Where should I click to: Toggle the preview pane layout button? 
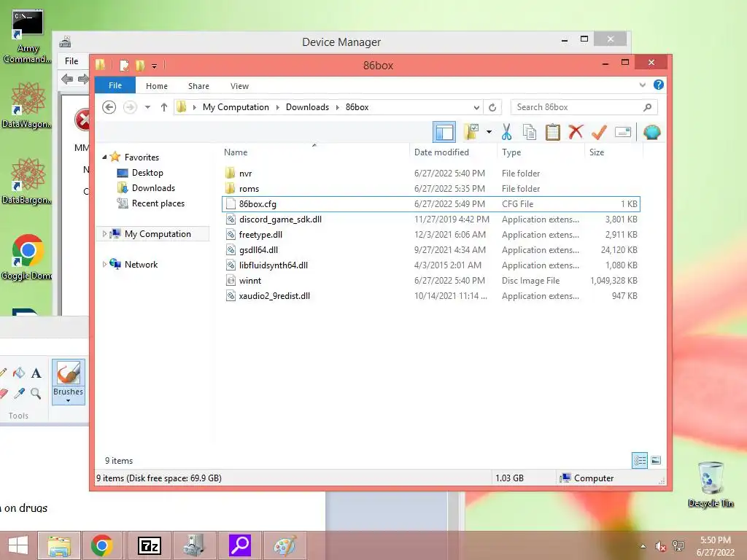click(x=444, y=132)
